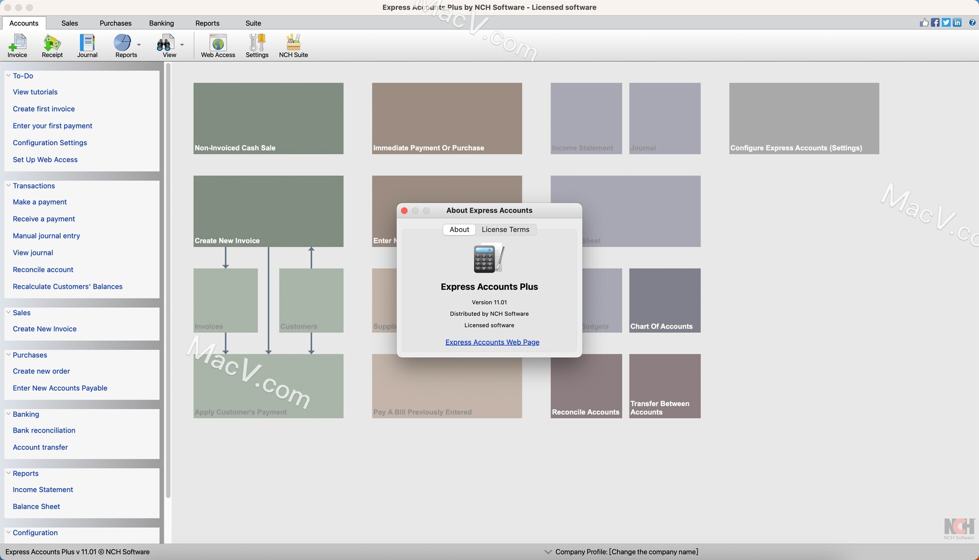Open Manual journal entry link
979x560 pixels.
click(x=46, y=235)
